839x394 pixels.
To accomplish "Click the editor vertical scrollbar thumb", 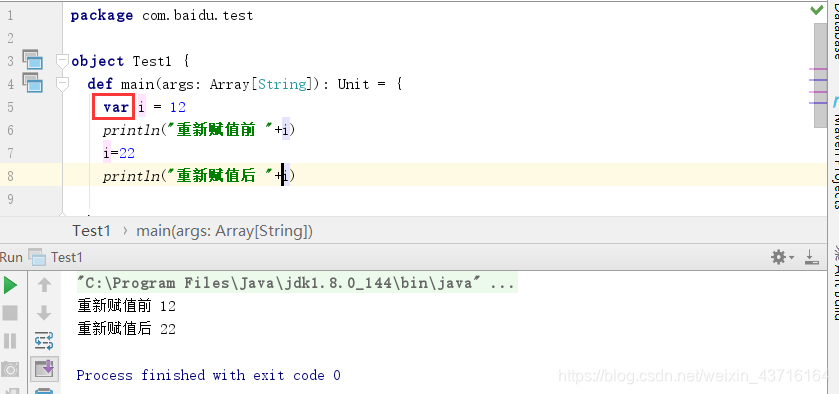I will coord(820,75).
